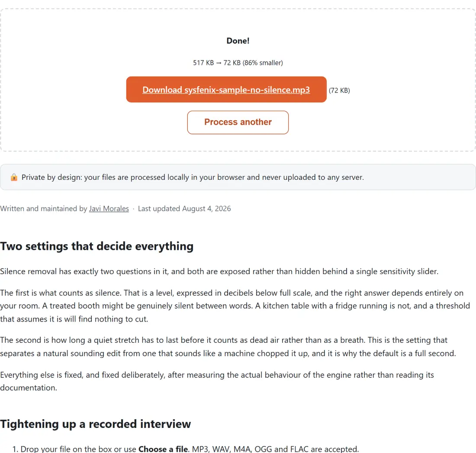Click the arrow between 517 KB and 72 KB
This screenshot has width=476, height=453.
(219, 63)
